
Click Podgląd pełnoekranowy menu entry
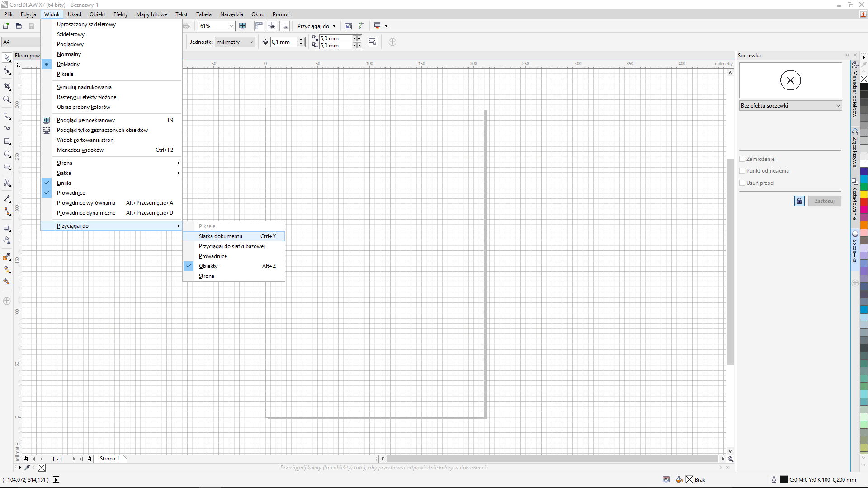pyautogui.click(x=86, y=120)
